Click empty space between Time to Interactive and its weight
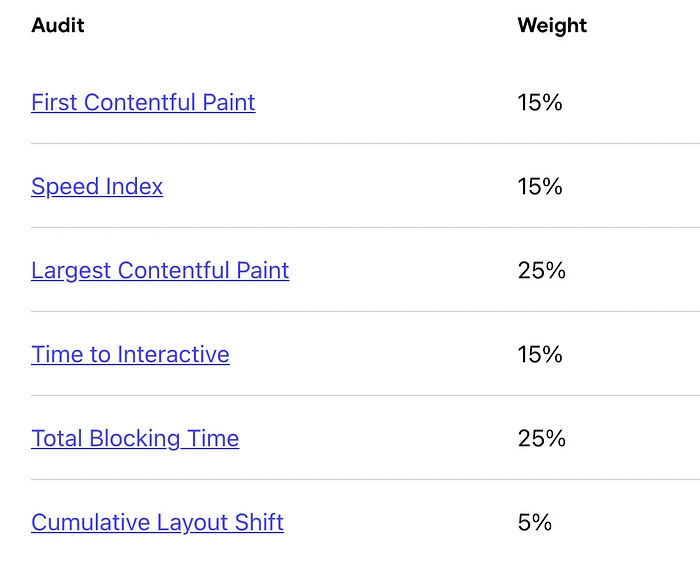This screenshot has height=564, width=700. tap(370, 354)
